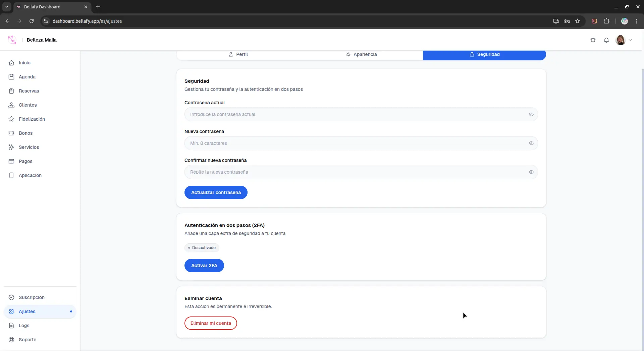Open the notifications bell
Viewport: 644px width, 351px height.
click(607, 40)
